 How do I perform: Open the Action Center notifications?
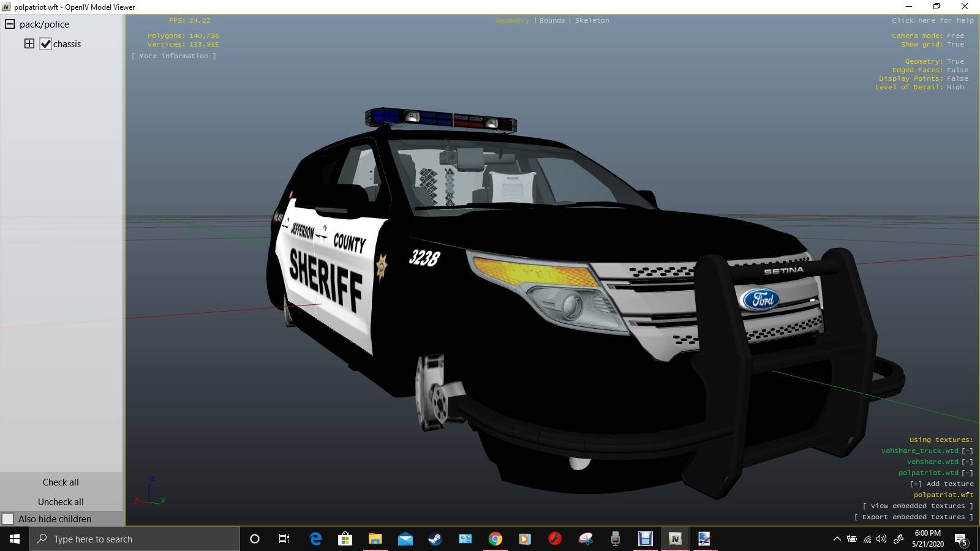[961, 539]
